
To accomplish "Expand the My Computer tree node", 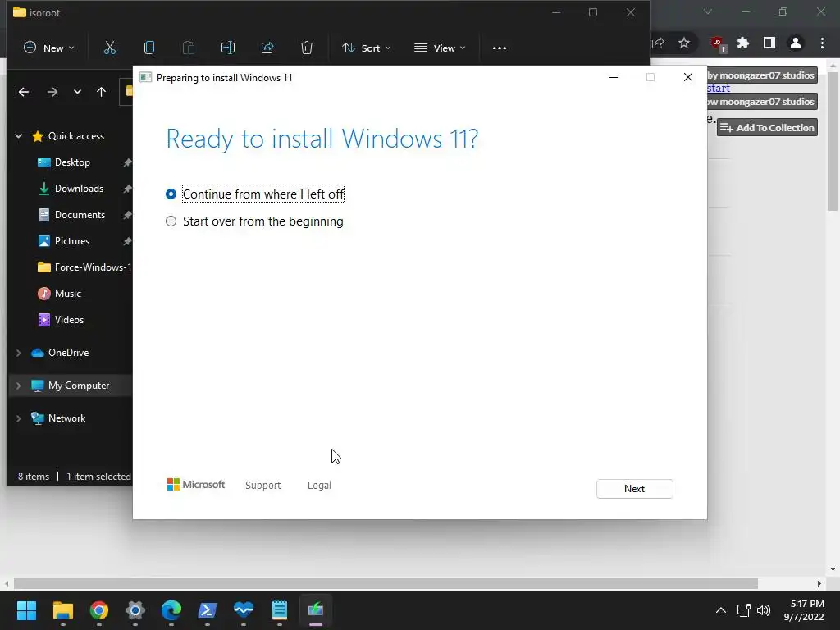I will click(18, 386).
